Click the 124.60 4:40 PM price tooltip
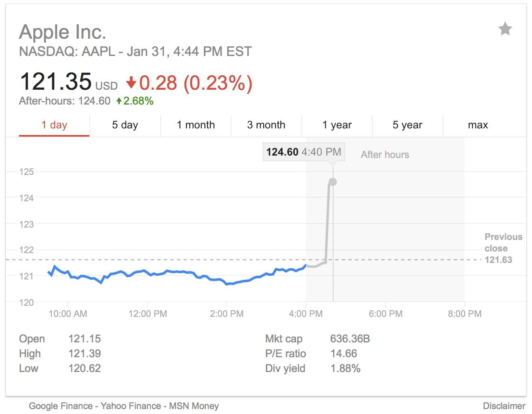The image size is (532, 414). pyautogui.click(x=303, y=152)
